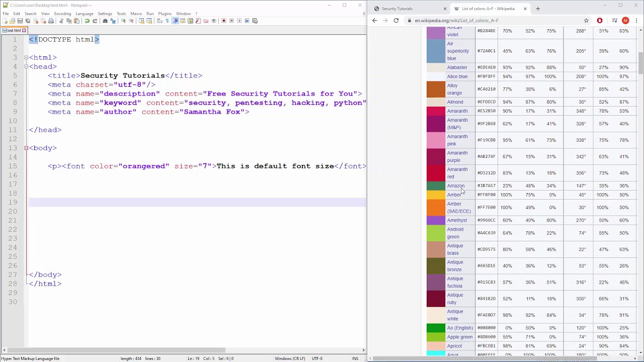
Task: Click the Close document toolbar icon
Action: tap(35, 21)
